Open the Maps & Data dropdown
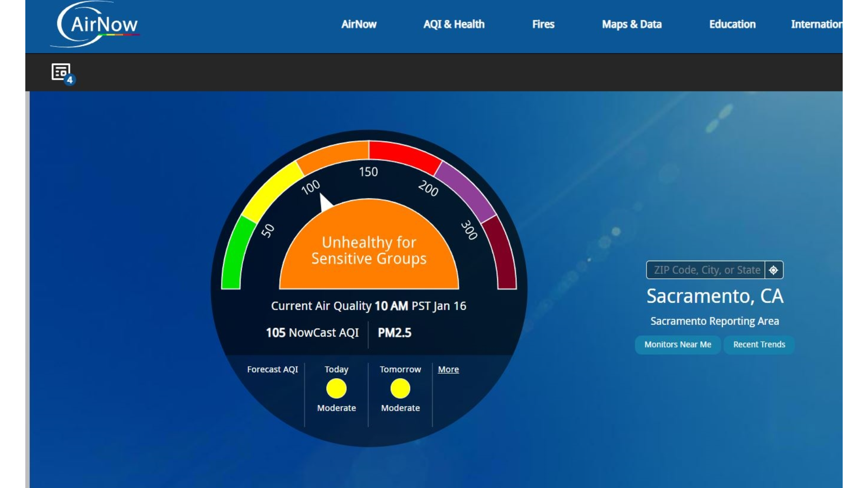Image resolution: width=868 pixels, height=488 pixels. (632, 25)
